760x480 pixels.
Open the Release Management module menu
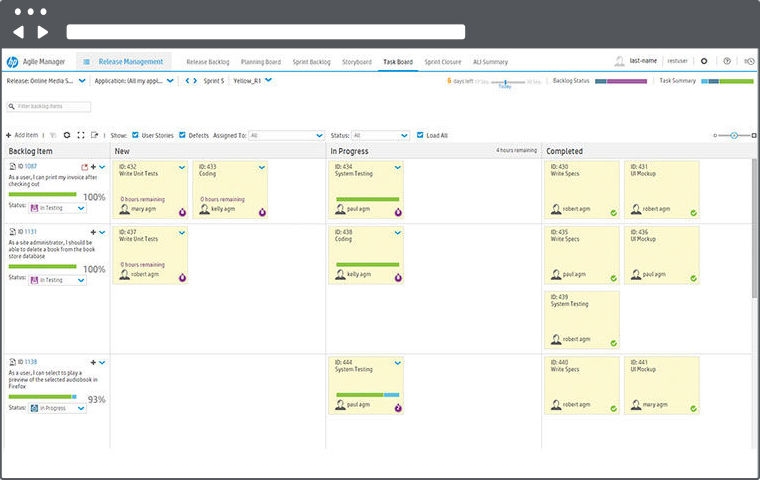point(124,62)
